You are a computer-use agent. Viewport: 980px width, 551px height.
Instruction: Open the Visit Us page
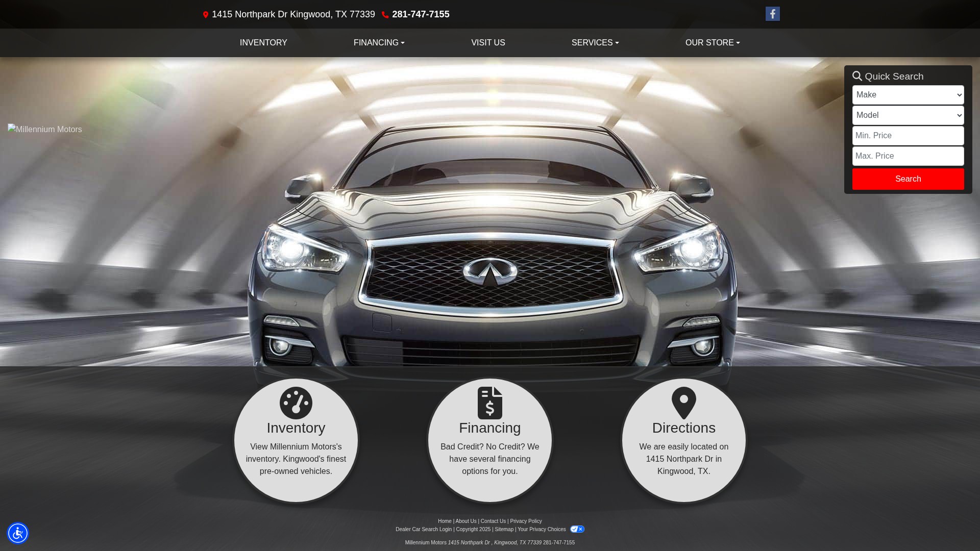(x=488, y=43)
